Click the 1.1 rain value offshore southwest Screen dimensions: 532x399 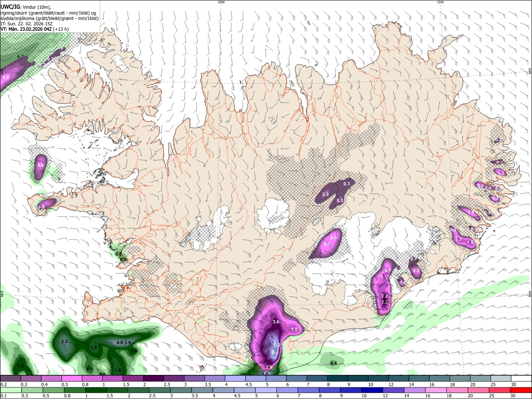89,369
